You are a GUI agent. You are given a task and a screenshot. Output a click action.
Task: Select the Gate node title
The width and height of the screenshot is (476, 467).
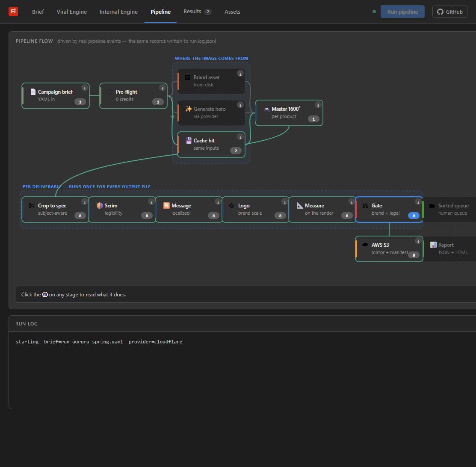[377, 206]
